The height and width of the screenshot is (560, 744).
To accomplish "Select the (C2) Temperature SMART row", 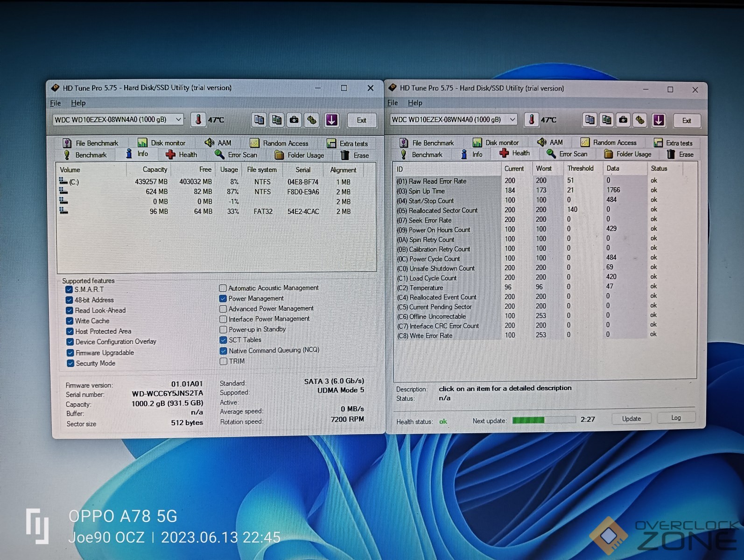I will (x=527, y=287).
